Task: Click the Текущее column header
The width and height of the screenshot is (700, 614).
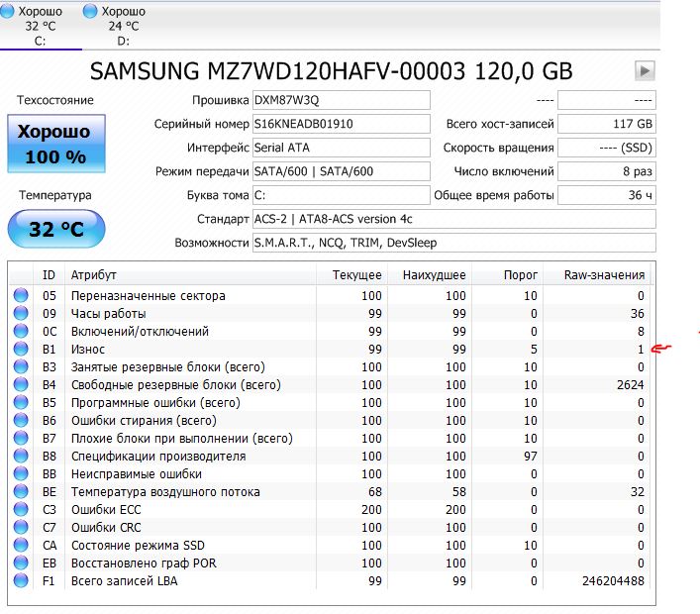Action: [x=352, y=274]
